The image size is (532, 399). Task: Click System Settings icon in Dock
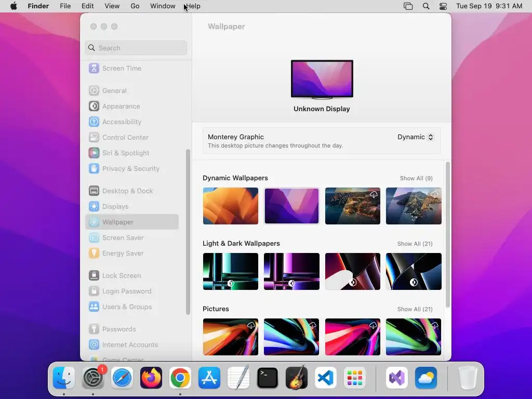tap(93, 378)
